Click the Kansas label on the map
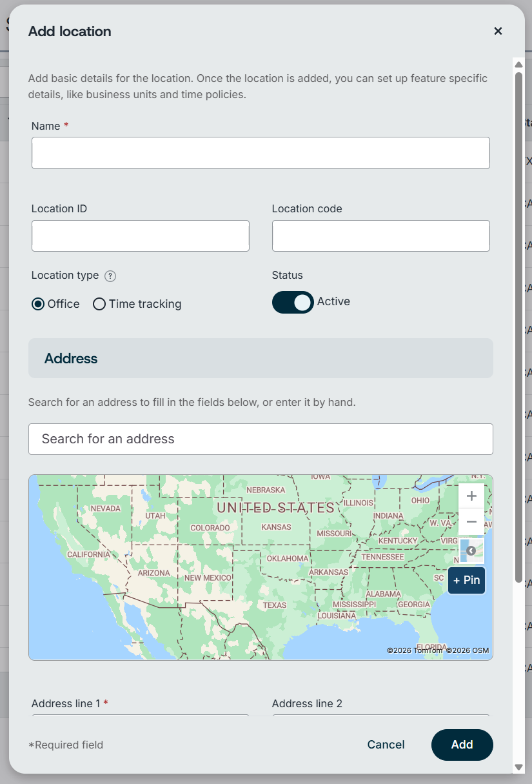 (277, 527)
